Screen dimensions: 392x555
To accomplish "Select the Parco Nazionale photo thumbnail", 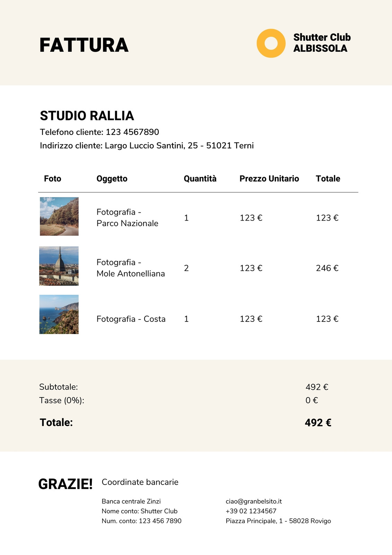I will [59, 216].
